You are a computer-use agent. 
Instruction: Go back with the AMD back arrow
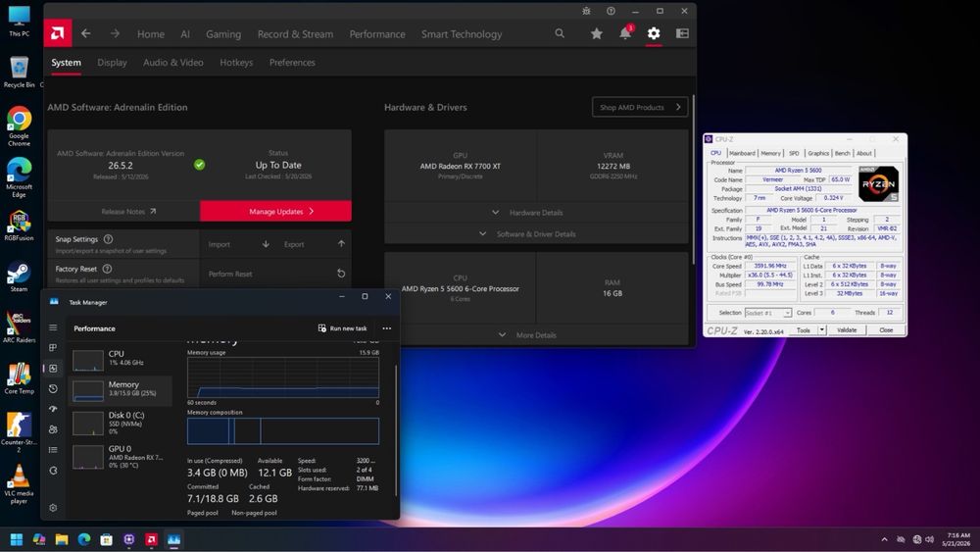click(x=86, y=33)
